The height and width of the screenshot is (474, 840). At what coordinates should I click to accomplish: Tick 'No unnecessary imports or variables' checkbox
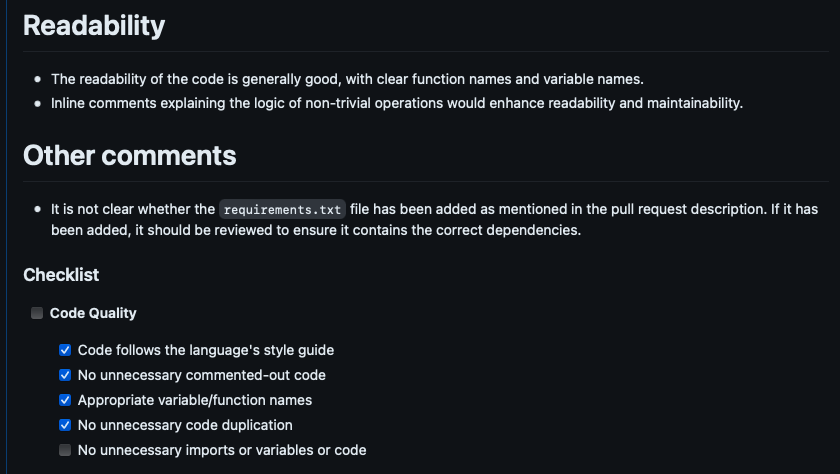tap(65, 450)
